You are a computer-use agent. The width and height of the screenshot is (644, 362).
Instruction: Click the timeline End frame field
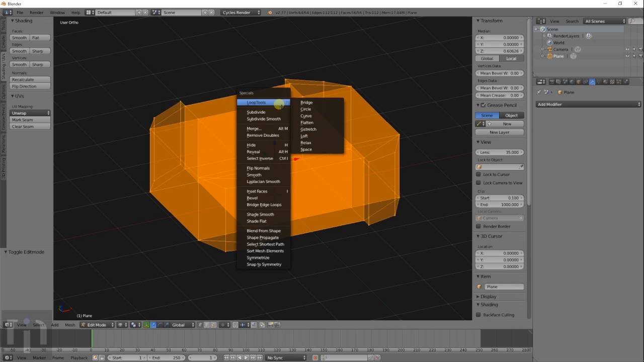167,357
